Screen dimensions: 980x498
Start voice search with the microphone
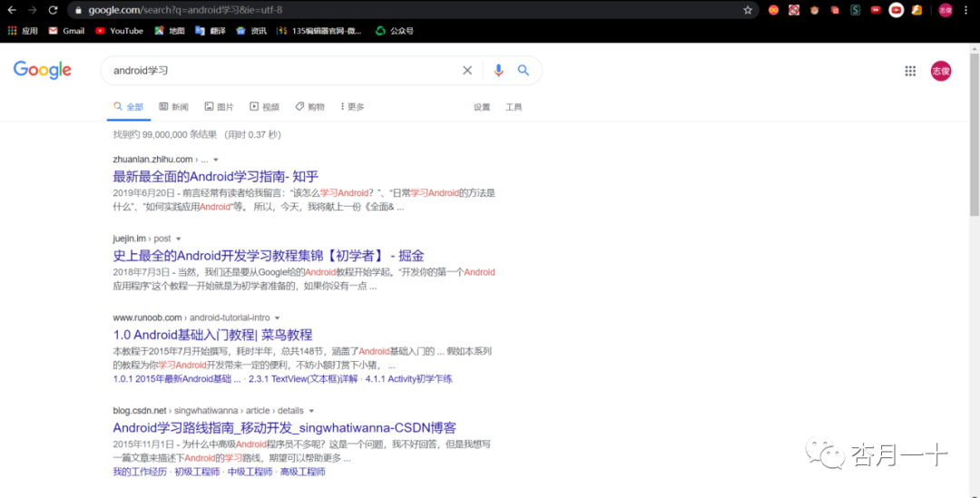(x=498, y=71)
